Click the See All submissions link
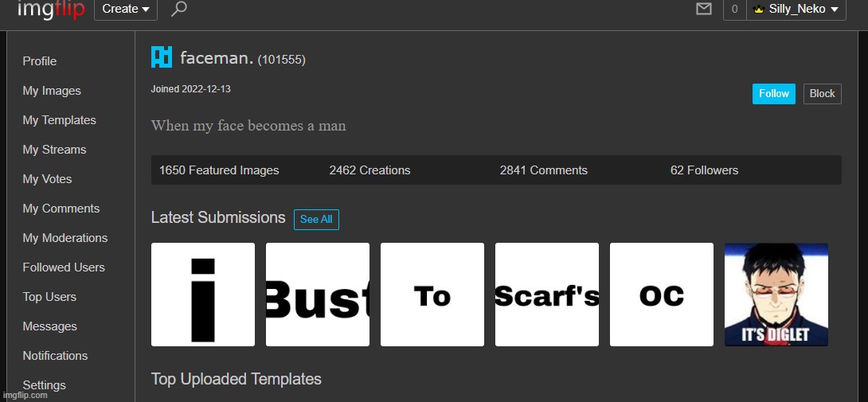This screenshot has width=868, height=402. click(316, 220)
